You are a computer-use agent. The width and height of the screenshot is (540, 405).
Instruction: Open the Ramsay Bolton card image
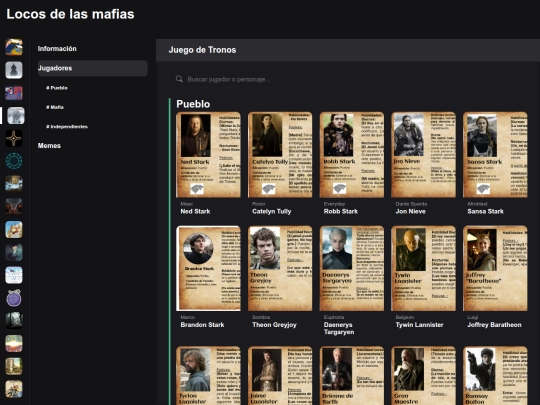click(x=495, y=376)
